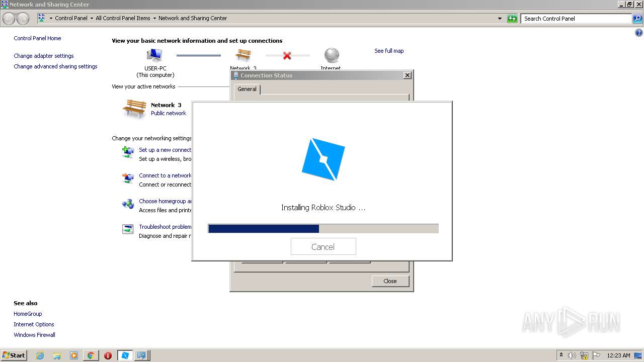Open Change adapter settings
This screenshot has height=362, width=644.
click(x=44, y=56)
